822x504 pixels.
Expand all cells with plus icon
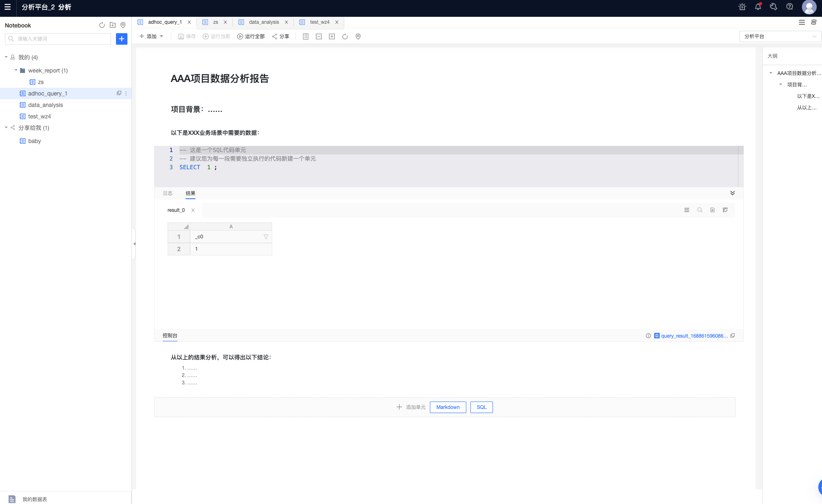tap(332, 36)
